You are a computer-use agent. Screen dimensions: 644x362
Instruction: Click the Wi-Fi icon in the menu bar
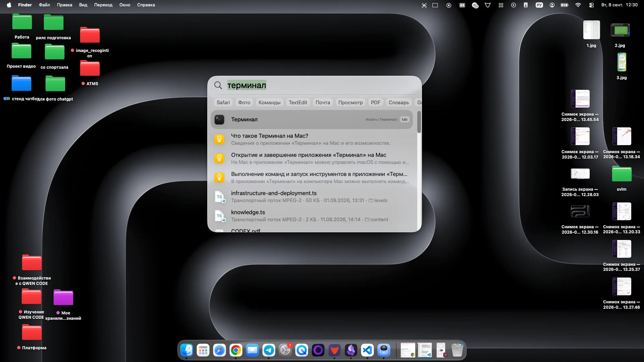point(578,5)
